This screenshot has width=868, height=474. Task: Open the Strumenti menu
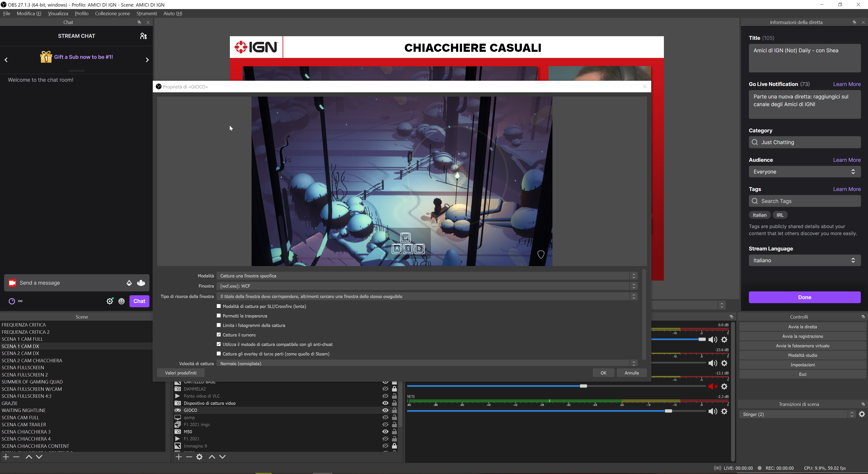click(x=146, y=14)
